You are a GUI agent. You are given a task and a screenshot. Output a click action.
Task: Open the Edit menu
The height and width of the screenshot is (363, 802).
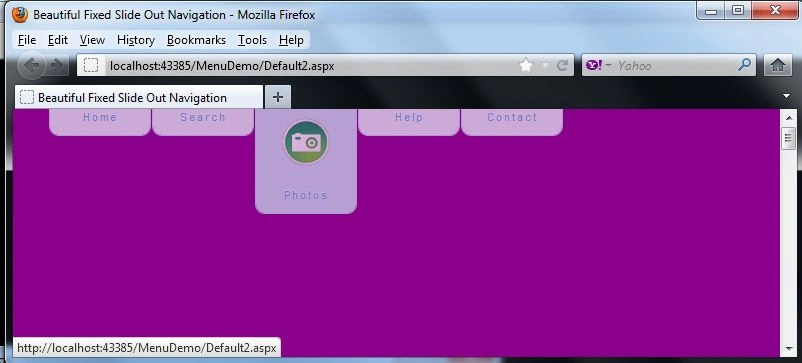[x=58, y=40]
